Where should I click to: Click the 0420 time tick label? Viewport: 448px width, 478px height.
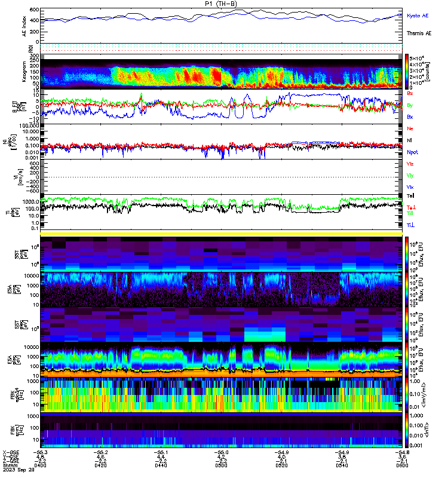(100, 465)
